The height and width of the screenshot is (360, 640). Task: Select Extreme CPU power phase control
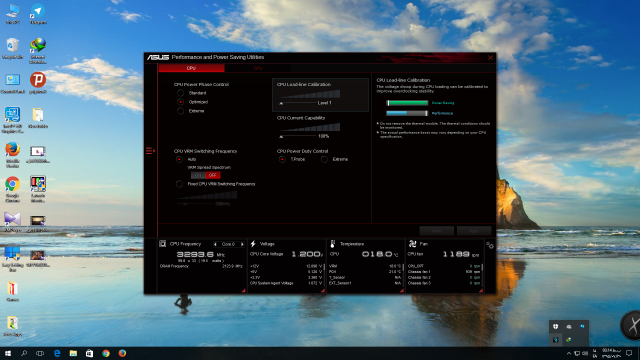[180, 111]
